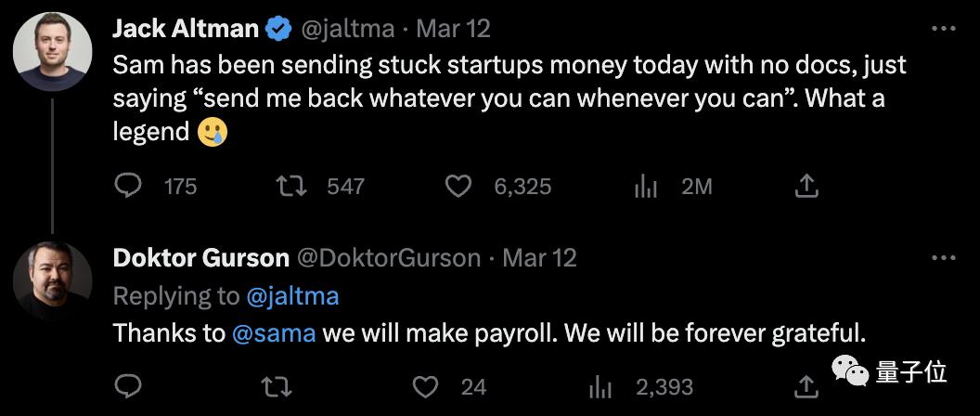Image resolution: width=980 pixels, height=416 pixels.
Task: Retweet Jack Altman's tweet
Action: coord(292,187)
